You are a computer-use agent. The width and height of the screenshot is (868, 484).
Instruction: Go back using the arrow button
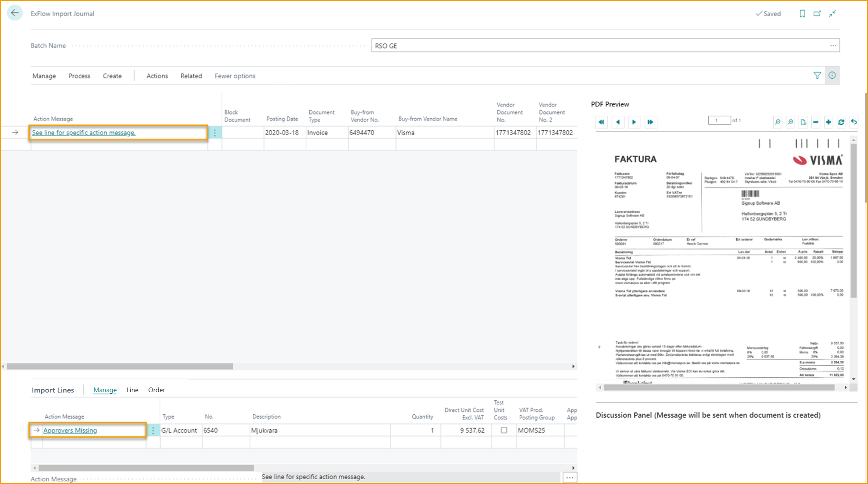(x=15, y=13)
